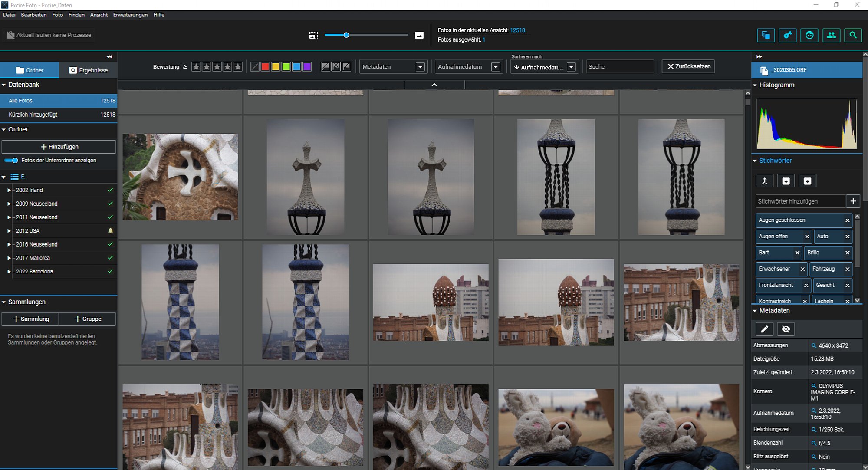Click the Suche search field
Screen dimensions: 868x470
pos(620,67)
